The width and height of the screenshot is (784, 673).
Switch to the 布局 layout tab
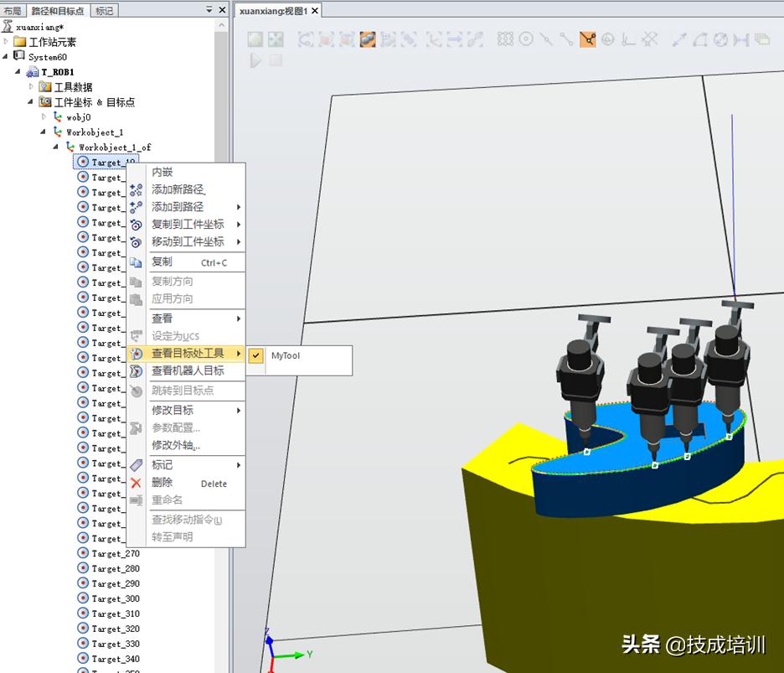point(13,11)
